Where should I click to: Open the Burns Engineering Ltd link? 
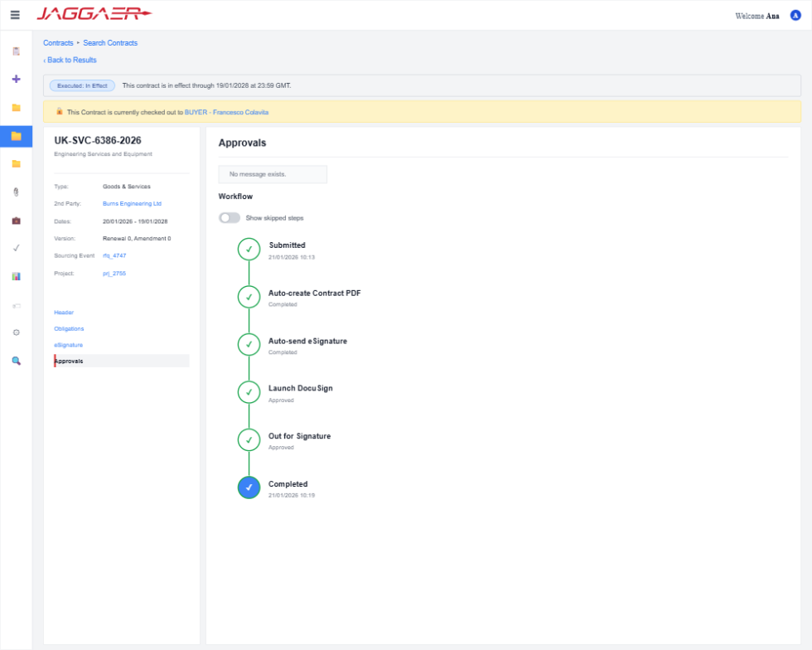(x=132, y=204)
